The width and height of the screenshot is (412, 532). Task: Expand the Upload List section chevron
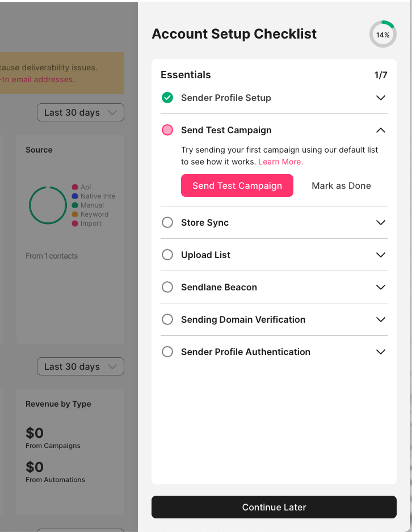381,255
